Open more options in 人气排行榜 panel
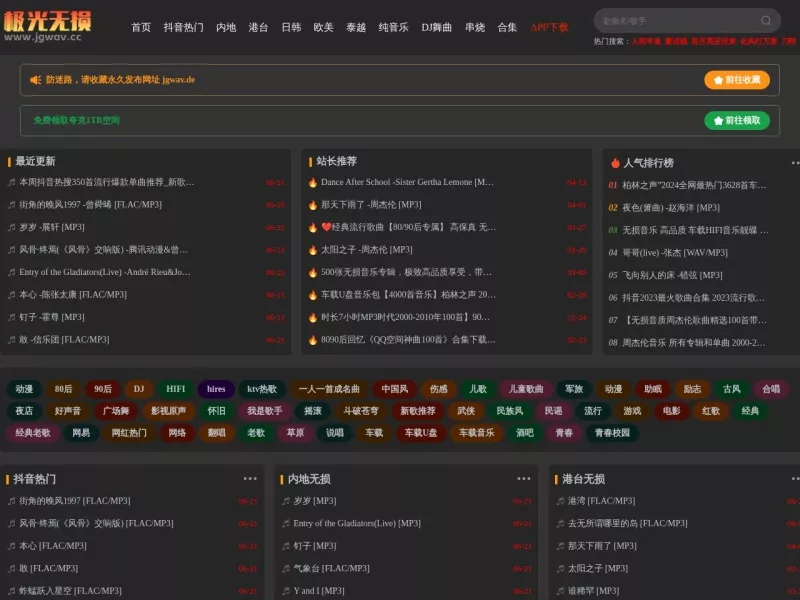The image size is (800, 600). (x=795, y=163)
